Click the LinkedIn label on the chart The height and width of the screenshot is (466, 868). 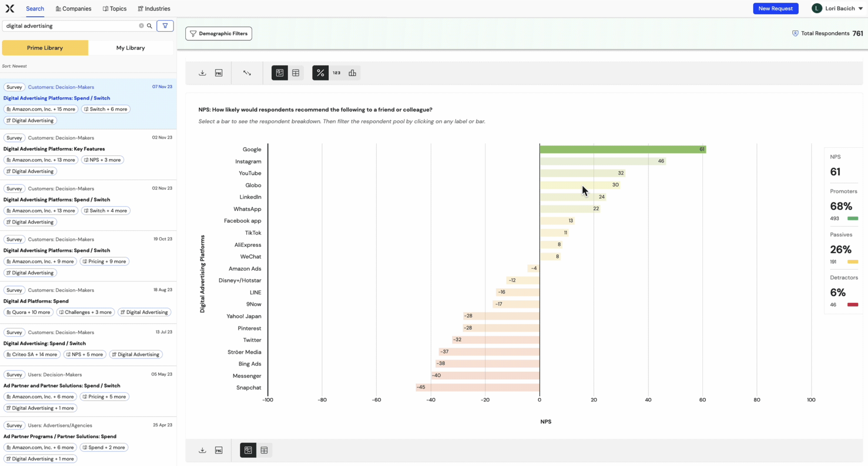click(x=250, y=197)
